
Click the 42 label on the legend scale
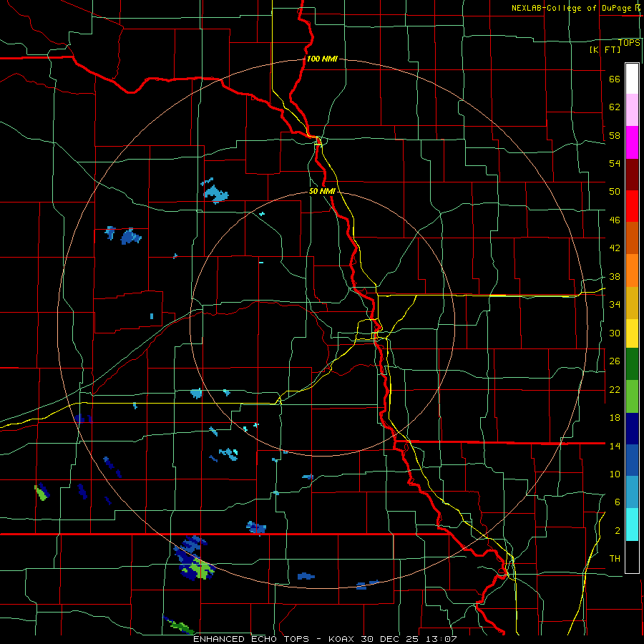[615, 248]
